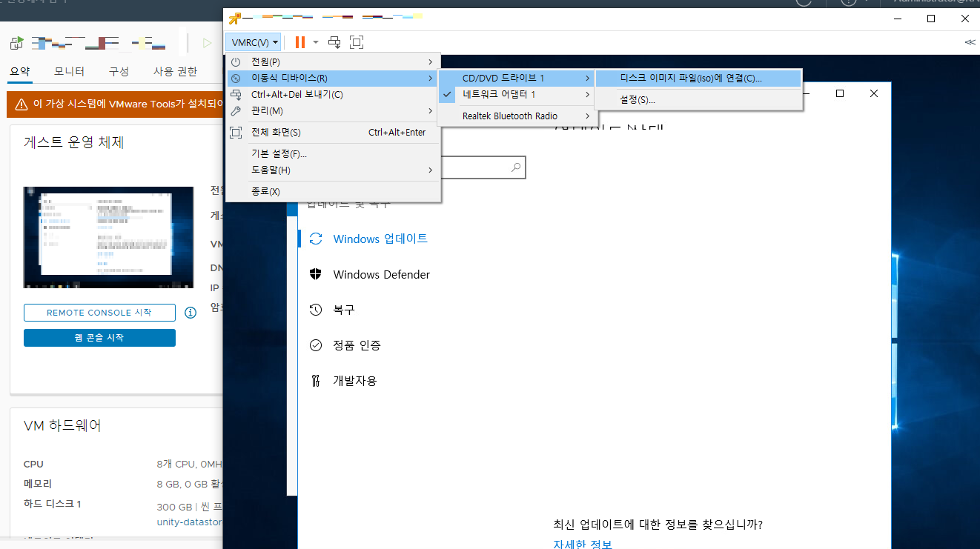Click the Windows Defender shield icon
Screen dimensions: 980x549
pos(316,274)
